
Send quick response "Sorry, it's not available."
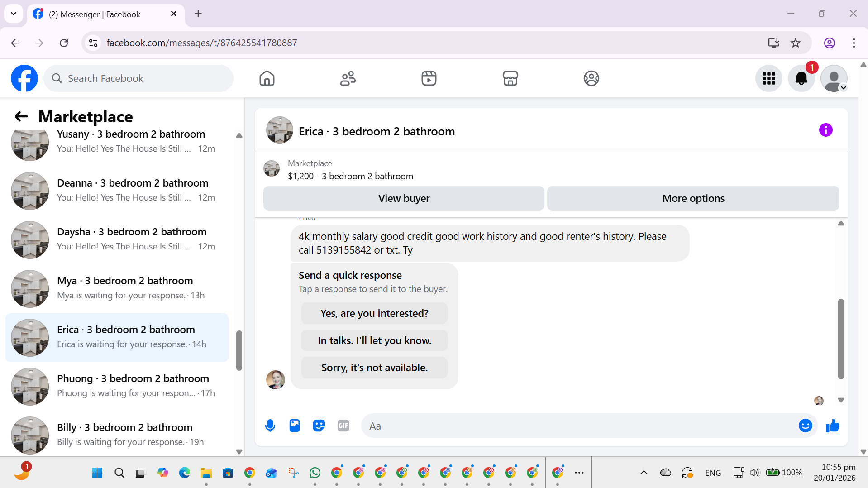pyautogui.click(x=374, y=368)
